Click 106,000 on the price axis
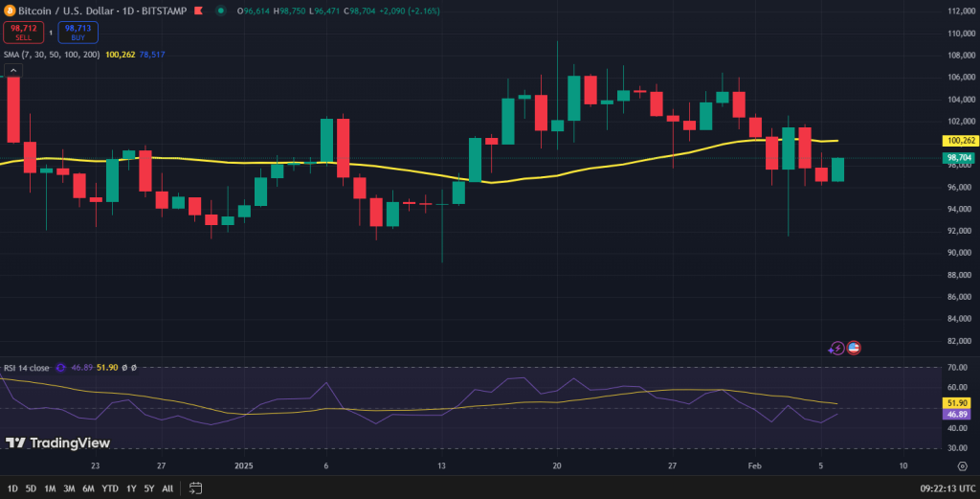The image size is (980, 499). point(961,78)
